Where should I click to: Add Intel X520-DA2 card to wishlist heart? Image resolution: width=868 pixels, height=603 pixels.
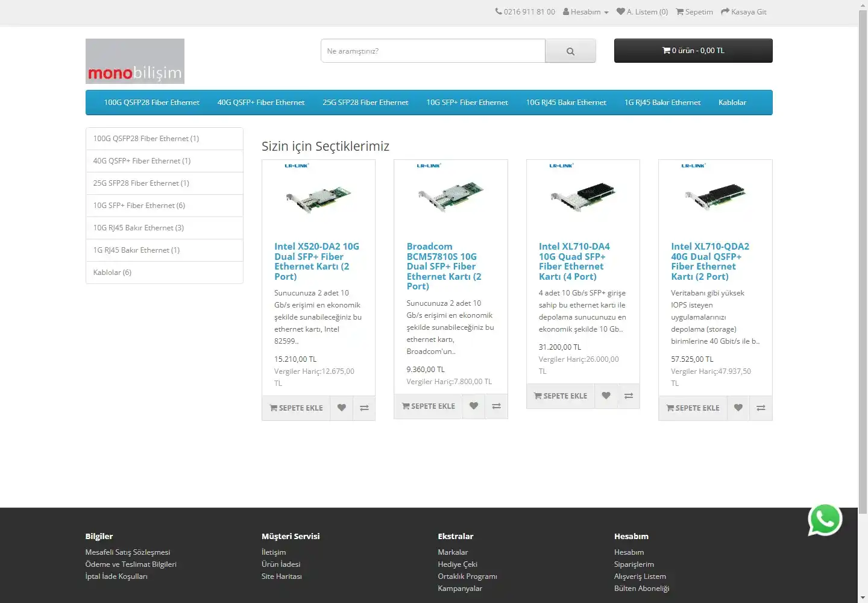[341, 408]
